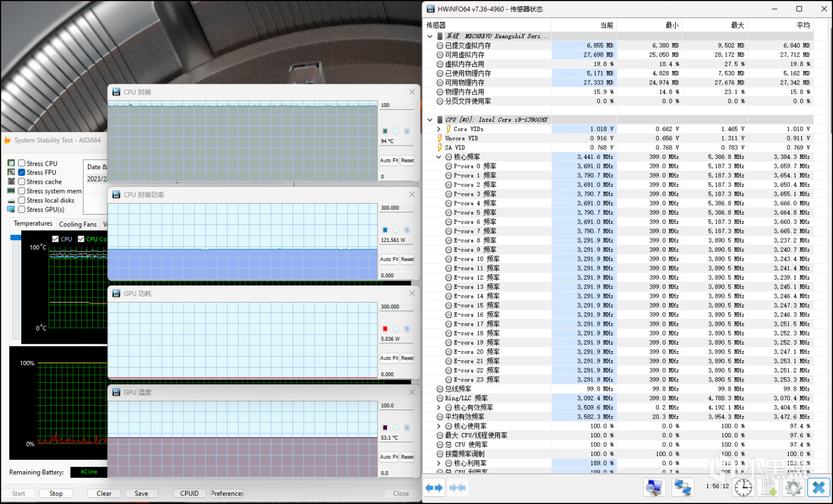Viewport: 833px width, 504px height.
Task: Expand the 核心有效频率 row
Action: coord(439,408)
